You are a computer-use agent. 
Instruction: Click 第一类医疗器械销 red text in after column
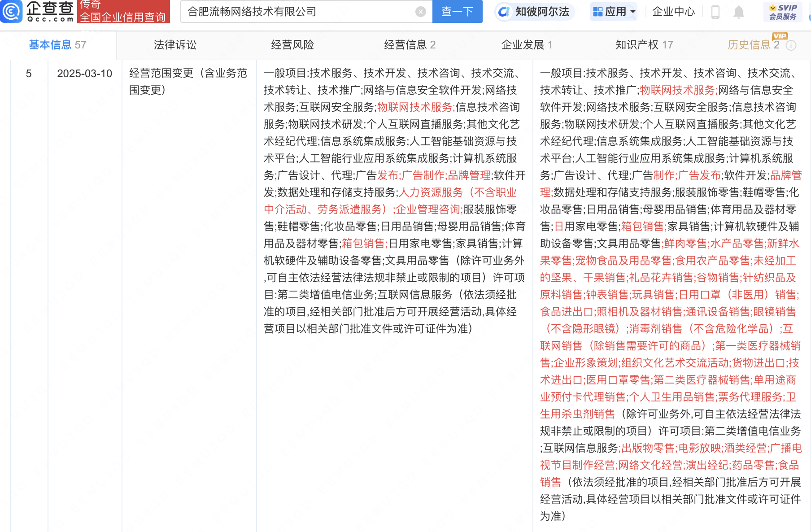tap(758, 346)
